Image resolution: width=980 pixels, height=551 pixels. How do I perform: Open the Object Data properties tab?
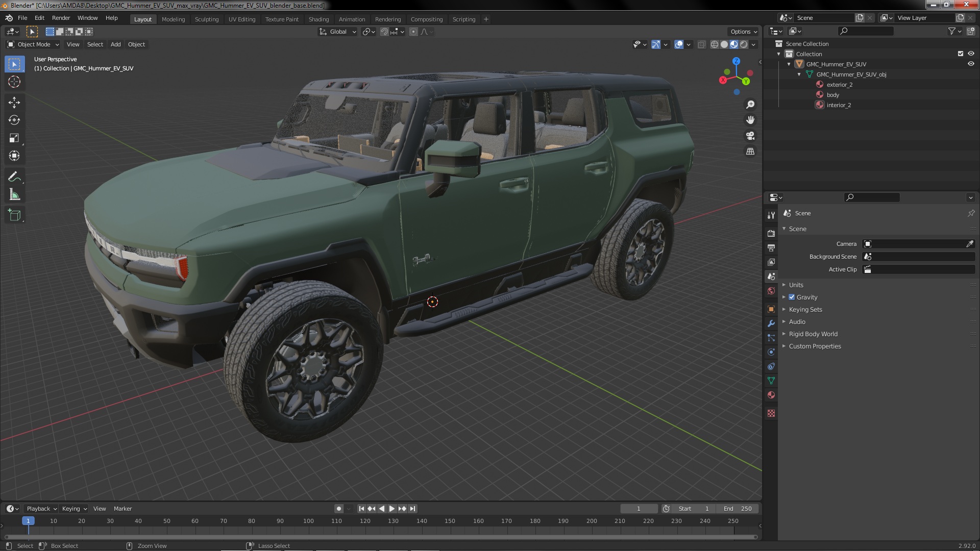[771, 381]
